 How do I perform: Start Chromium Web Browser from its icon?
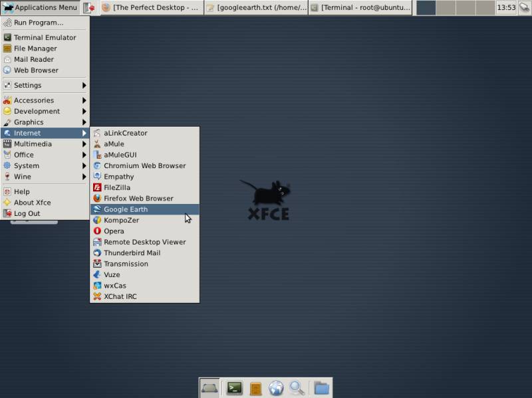pyautogui.click(x=97, y=165)
